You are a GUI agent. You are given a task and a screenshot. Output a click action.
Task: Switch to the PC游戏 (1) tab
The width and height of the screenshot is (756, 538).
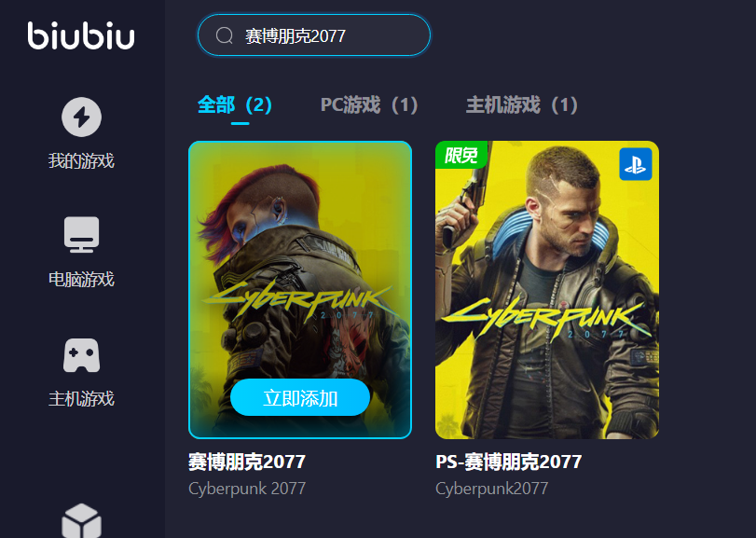pos(369,104)
